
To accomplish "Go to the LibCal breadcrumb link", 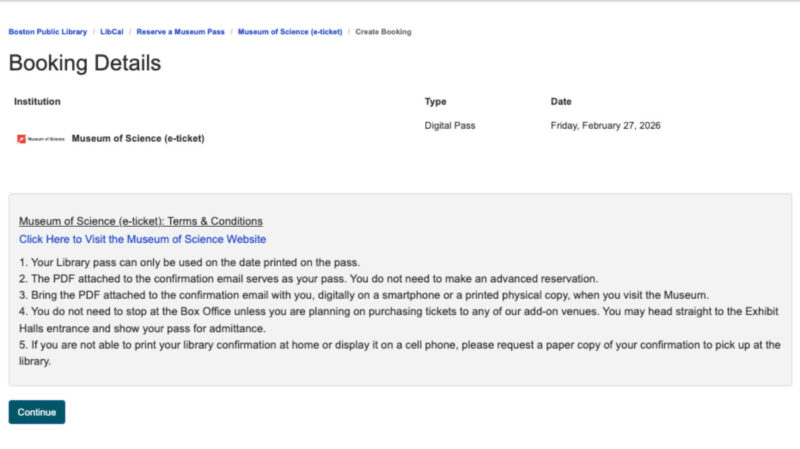I will tap(112, 32).
